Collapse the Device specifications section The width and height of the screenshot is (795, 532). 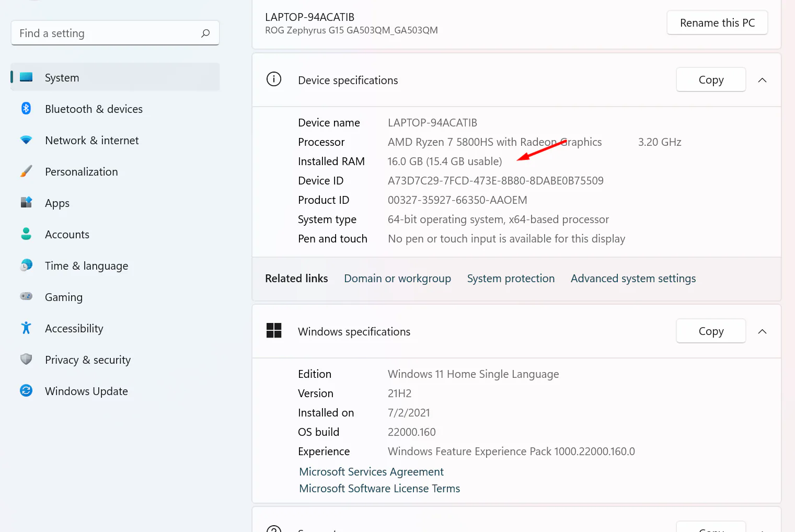[x=763, y=80]
